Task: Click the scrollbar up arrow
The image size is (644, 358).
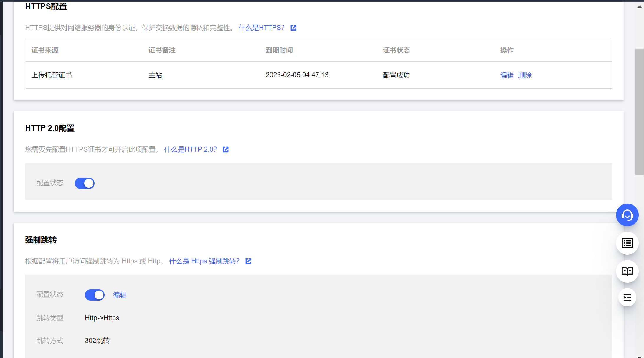Action: pos(639,7)
